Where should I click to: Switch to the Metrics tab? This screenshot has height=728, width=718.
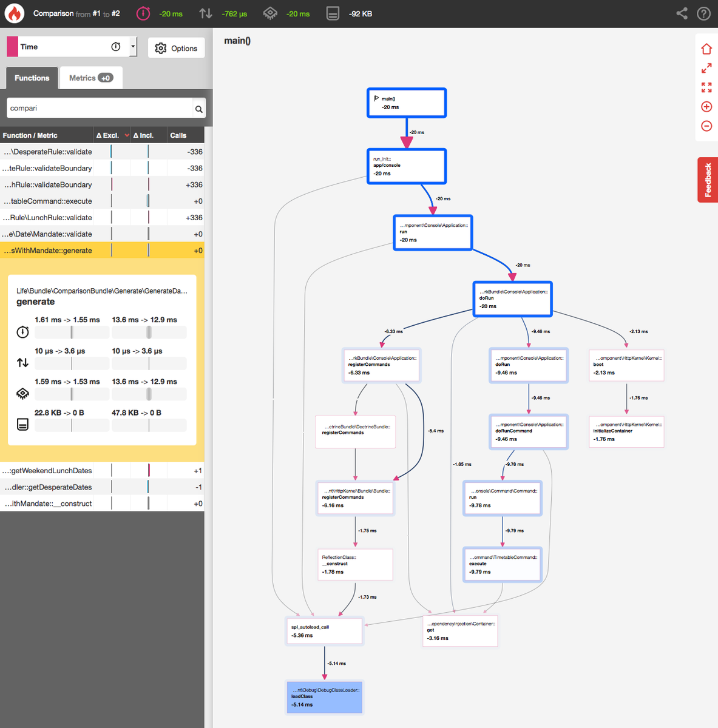pos(91,78)
